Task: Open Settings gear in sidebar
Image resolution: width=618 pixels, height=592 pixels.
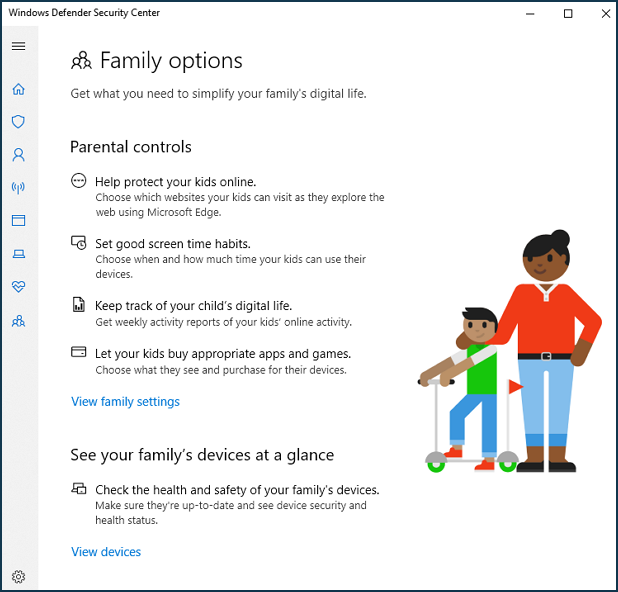Action: [x=19, y=577]
